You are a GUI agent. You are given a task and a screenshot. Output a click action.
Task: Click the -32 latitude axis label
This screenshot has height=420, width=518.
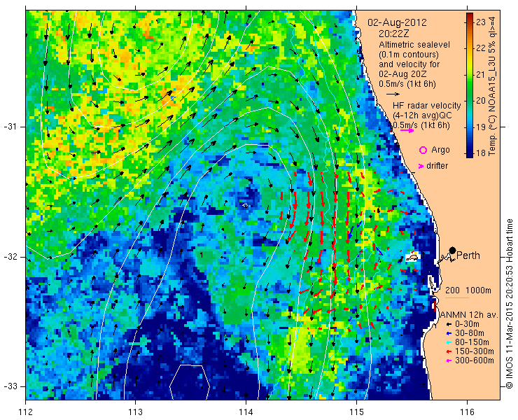pos(10,257)
